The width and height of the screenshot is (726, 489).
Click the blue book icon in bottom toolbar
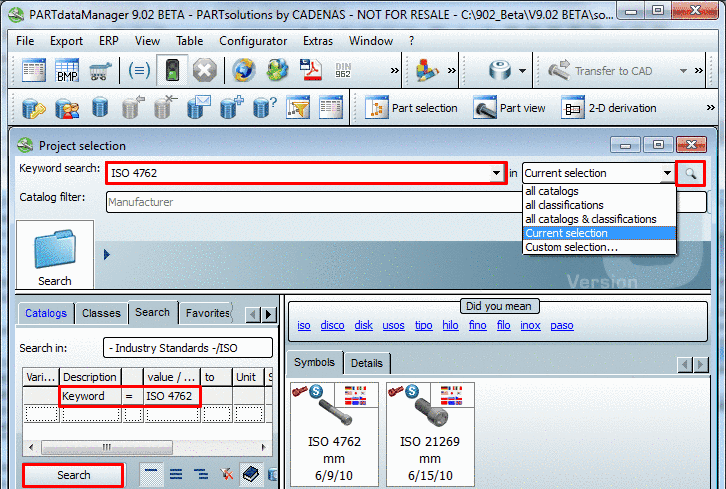250,474
